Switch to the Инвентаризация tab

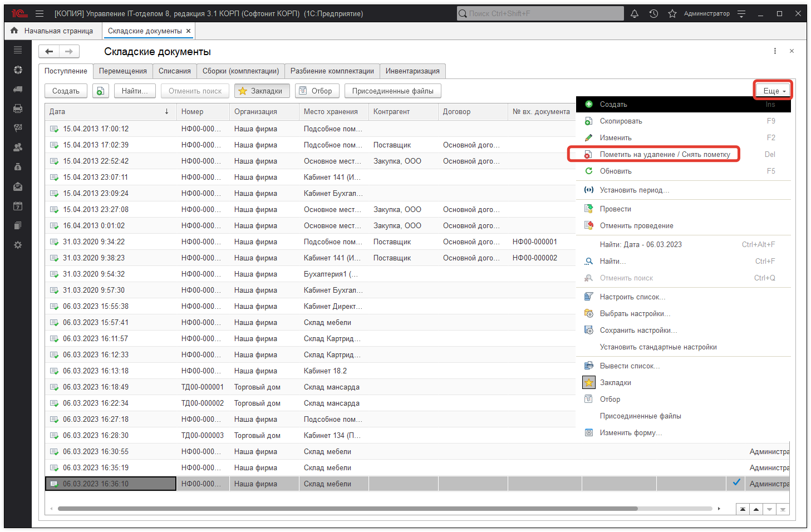point(412,71)
